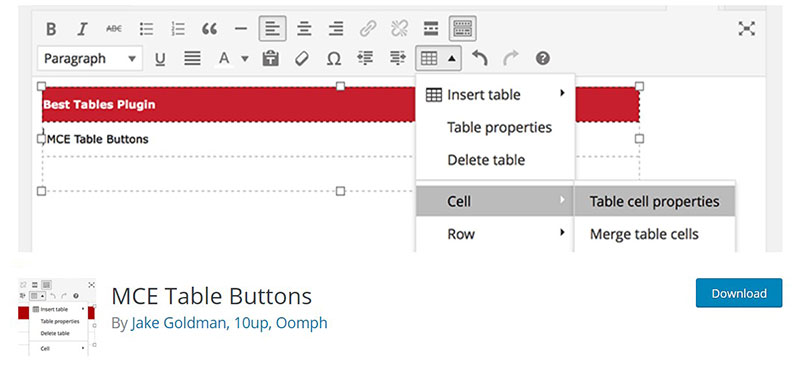Open Jake Goldman author link
800x377 pixels.
pyautogui.click(x=178, y=323)
